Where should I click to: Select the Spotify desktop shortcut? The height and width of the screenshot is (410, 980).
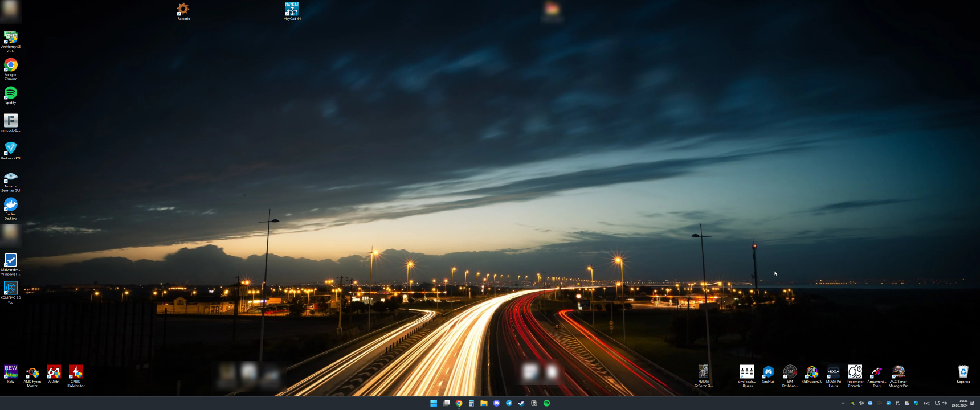coord(11,95)
